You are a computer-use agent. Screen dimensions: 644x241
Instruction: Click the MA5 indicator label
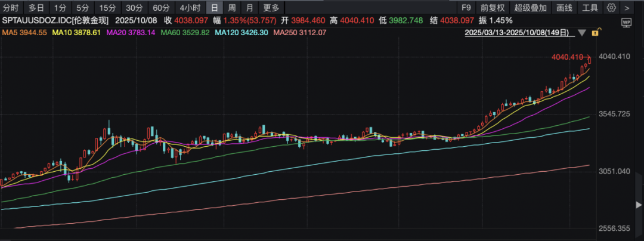coord(24,32)
